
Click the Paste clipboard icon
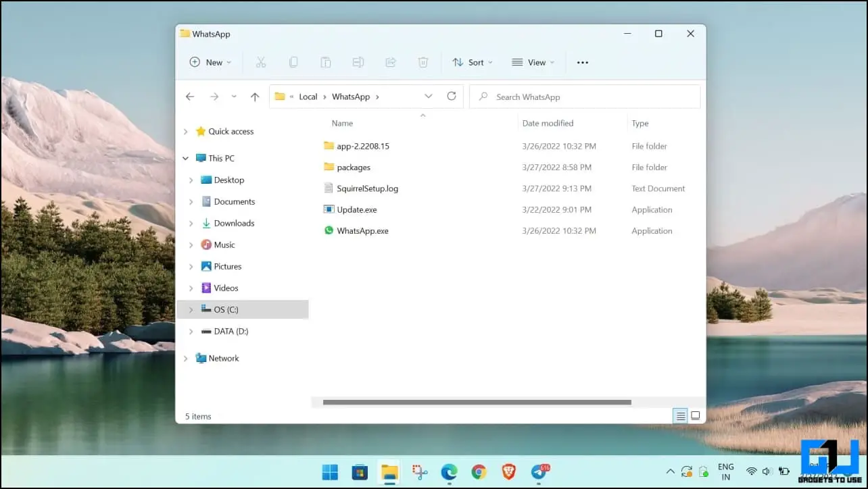pos(326,62)
